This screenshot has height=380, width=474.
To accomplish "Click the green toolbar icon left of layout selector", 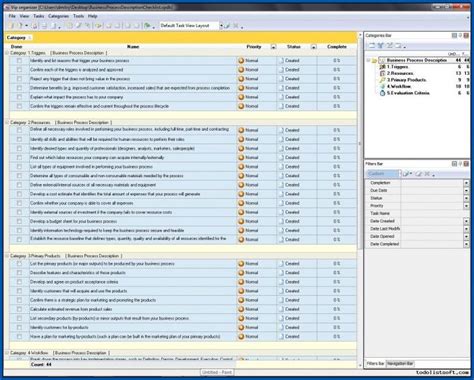I will pos(147,26).
